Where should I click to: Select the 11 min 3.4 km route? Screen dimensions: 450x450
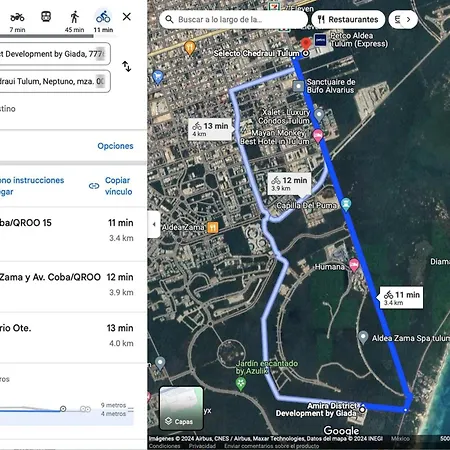coord(67,230)
